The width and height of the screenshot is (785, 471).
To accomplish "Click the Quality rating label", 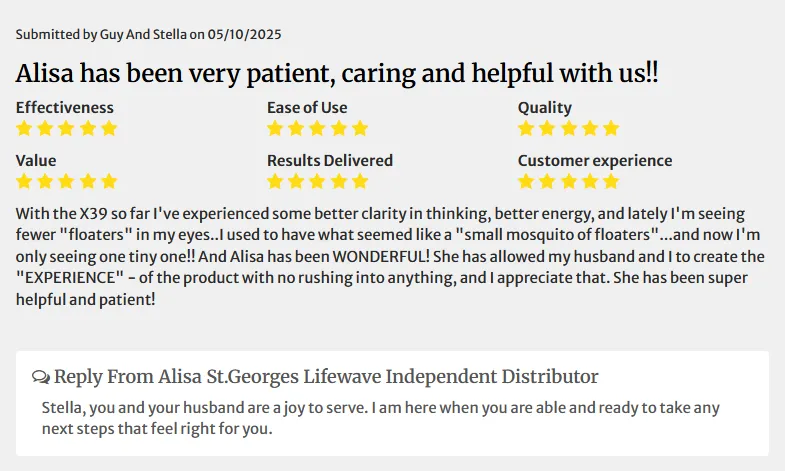I will pos(545,108).
